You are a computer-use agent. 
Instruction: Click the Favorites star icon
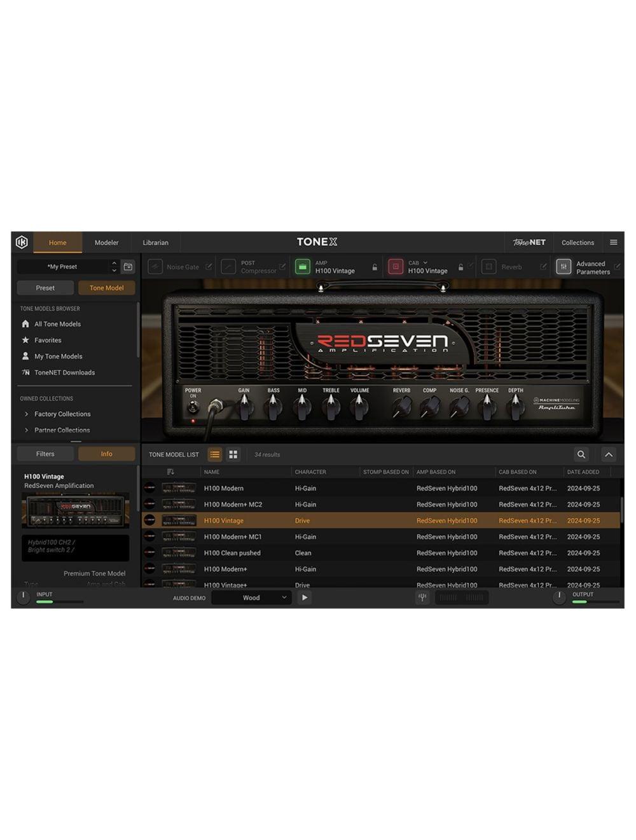point(25,340)
